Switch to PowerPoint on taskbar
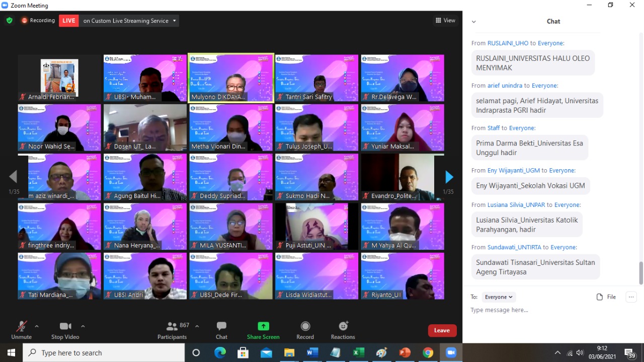644x362 pixels. (x=405, y=352)
